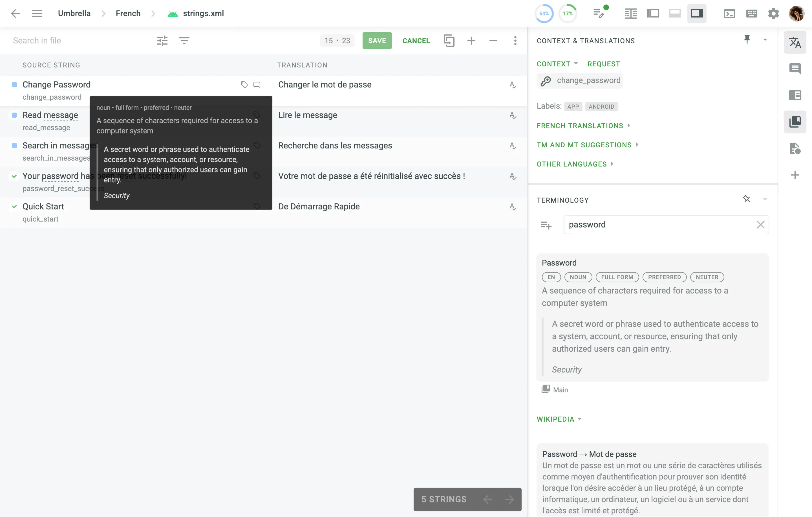
Task: Open the Wikipedia dropdown
Action: tap(559, 419)
